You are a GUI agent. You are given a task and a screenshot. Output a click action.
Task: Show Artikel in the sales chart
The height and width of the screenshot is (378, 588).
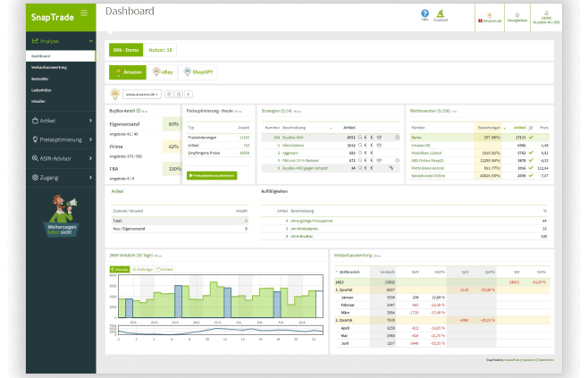point(164,269)
